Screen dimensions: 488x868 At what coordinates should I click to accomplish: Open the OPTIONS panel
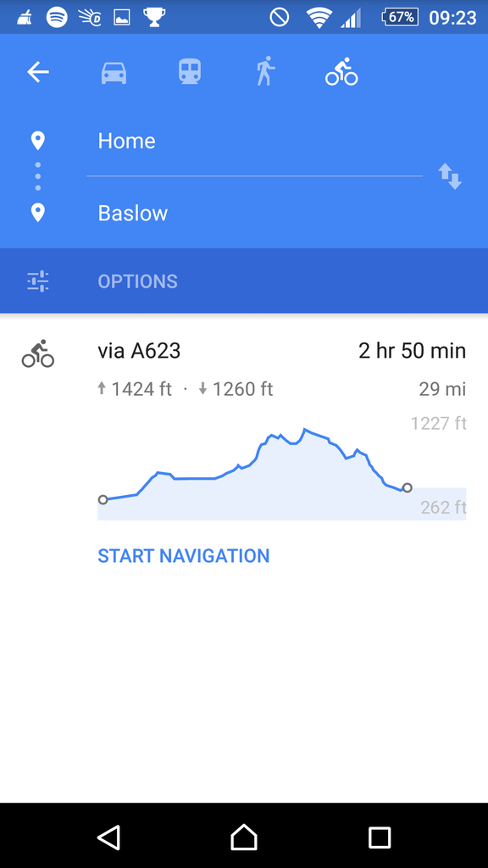[138, 281]
